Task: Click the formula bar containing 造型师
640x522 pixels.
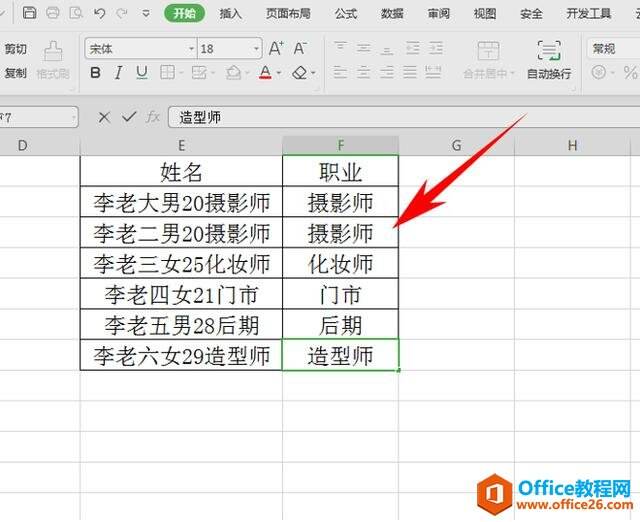Action: (404, 118)
